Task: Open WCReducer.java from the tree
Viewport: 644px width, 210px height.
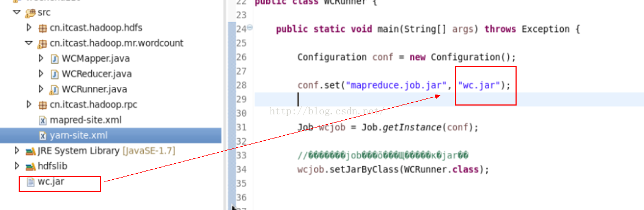Action: (x=97, y=74)
